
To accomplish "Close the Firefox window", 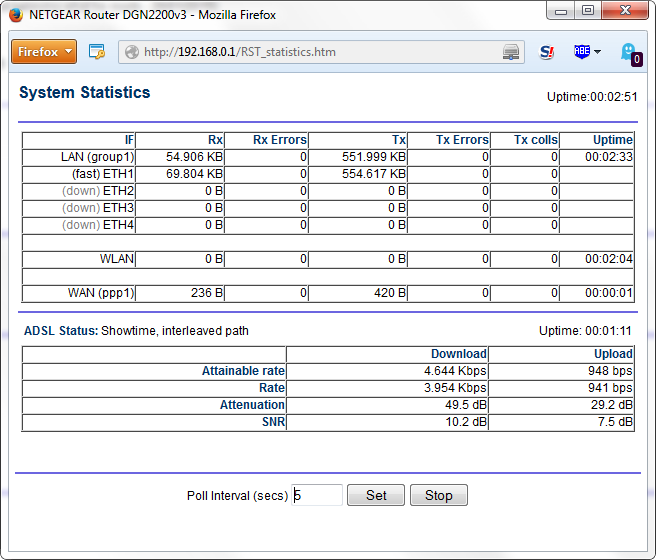I will 625,11.
